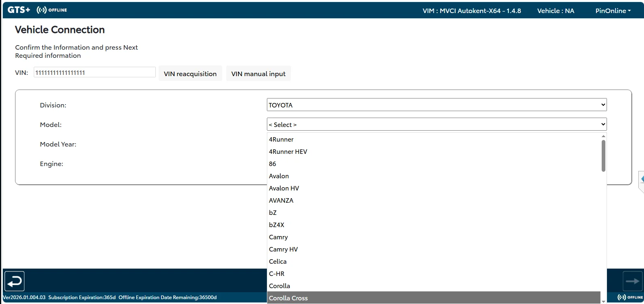Click the VIN manual input button
This screenshot has height=304, width=644.
click(x=258, y=74)
